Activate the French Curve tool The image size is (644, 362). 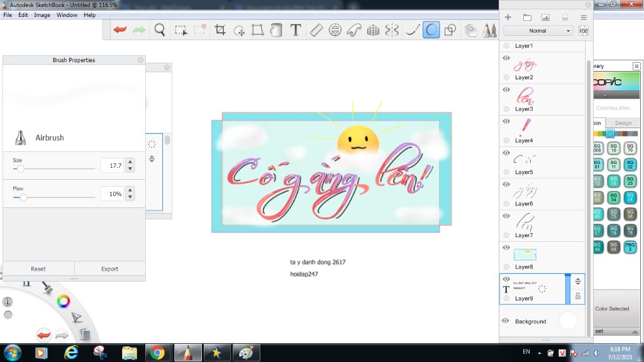[354, 30]
